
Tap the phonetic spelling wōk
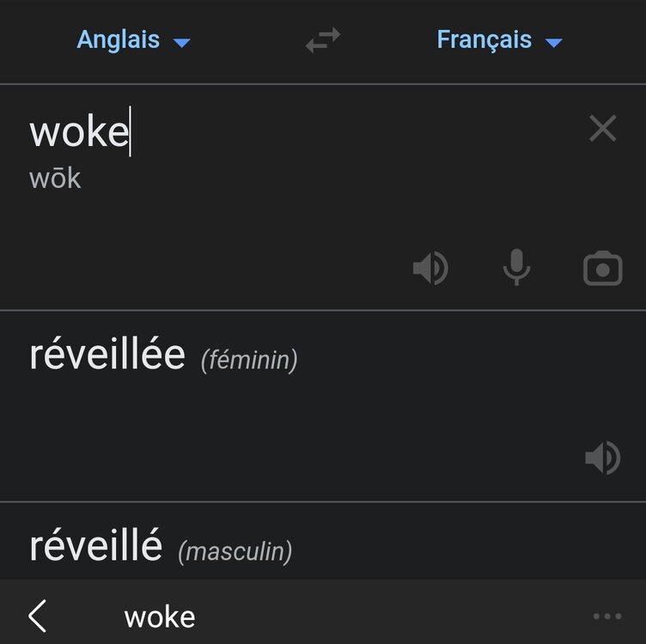tap(55, 179)
